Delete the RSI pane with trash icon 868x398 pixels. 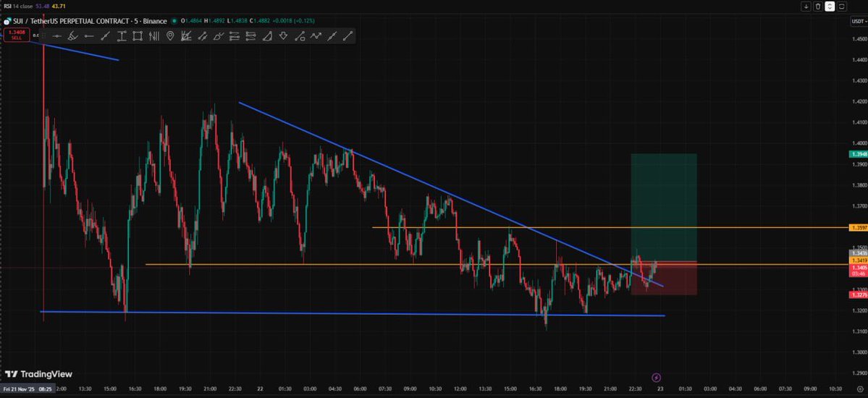point(817,7)
